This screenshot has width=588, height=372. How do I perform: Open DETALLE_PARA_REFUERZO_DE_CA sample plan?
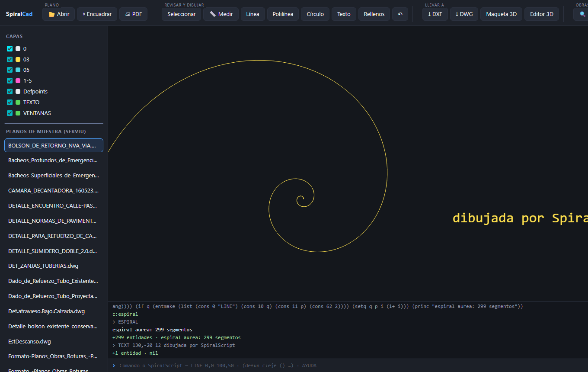point(54,236)
